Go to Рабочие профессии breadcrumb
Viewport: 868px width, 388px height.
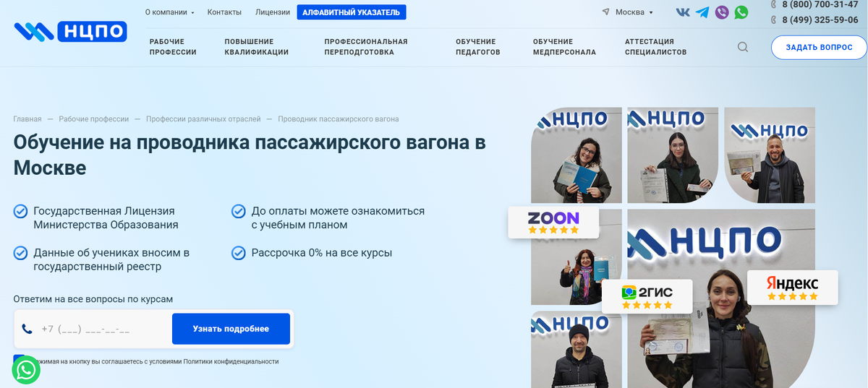tap(94, 119)
